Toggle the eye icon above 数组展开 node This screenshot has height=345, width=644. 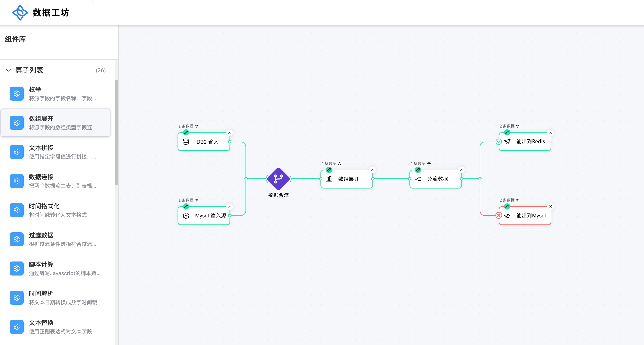click(340, 164)
